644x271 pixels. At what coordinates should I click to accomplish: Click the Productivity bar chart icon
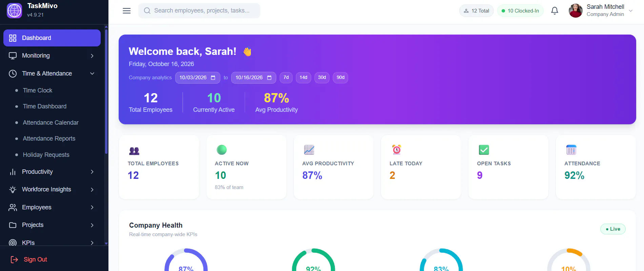tap(13, 172)
